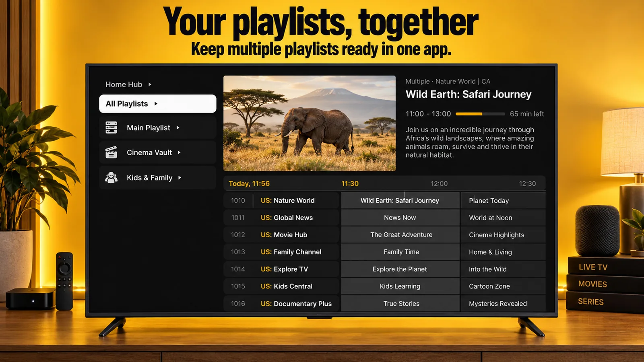The width and height of the screenshot is (644, 362).
Task: Open the Cinema Vault playlist
Action: tap(157, 152)
